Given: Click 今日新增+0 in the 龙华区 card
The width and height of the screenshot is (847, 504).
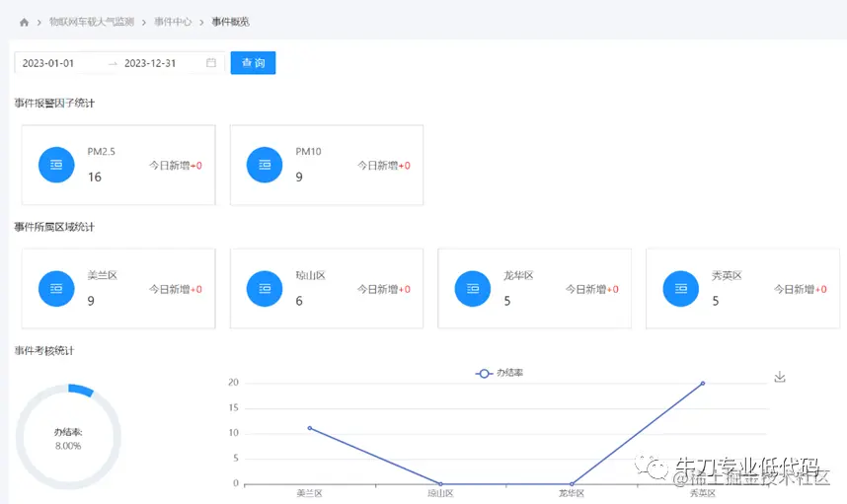Looking at the screenshot, I should click(x=592, y=290).
